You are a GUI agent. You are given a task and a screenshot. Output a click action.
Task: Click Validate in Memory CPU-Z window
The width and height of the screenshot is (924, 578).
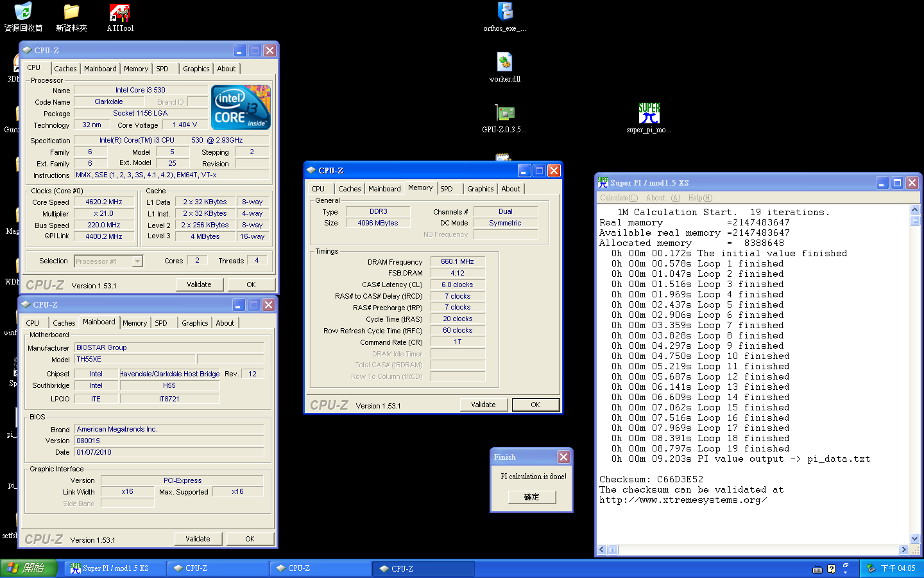(483, 405)
